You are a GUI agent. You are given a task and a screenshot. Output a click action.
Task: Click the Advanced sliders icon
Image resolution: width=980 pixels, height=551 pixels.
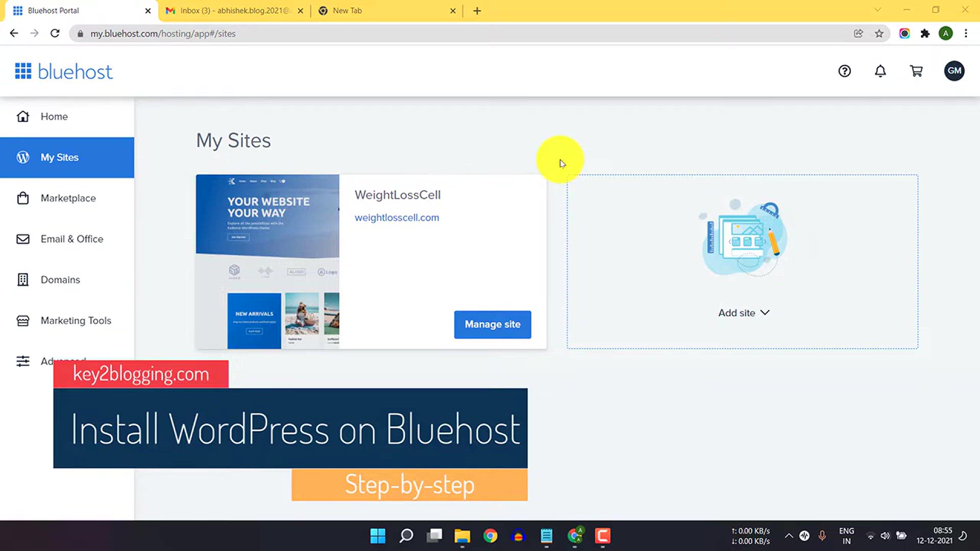coord(23,361)
